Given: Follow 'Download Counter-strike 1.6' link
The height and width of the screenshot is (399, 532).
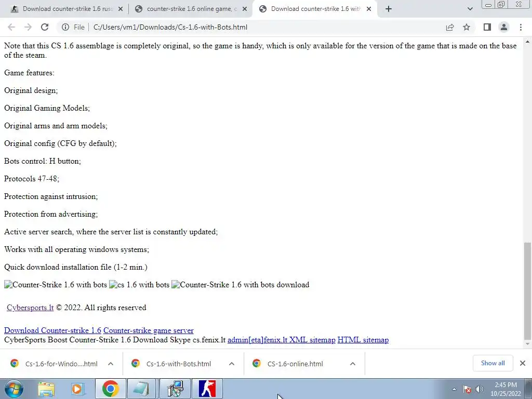Looking at the screenshot, I should tap(52, 330).
